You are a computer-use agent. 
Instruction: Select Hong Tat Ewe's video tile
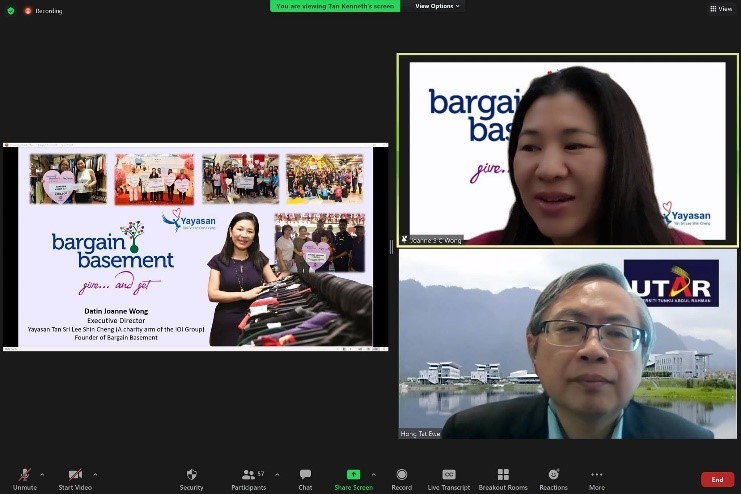click(x=568, y=344)
